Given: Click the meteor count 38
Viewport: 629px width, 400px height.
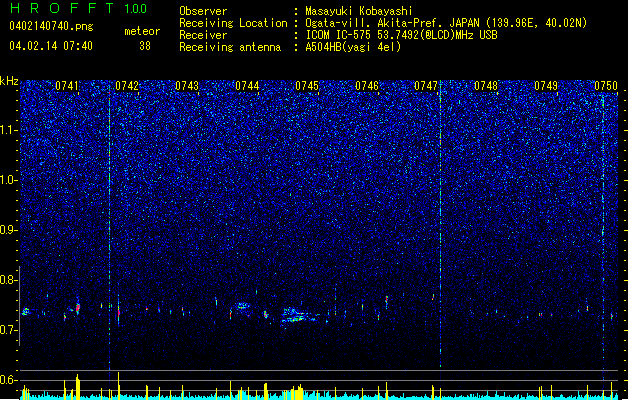Looking at the screenshot, I should (145, 46).
